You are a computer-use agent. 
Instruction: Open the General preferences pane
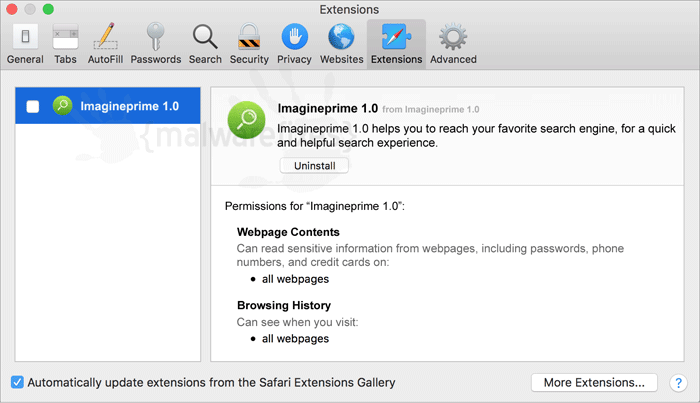[25, 44]
